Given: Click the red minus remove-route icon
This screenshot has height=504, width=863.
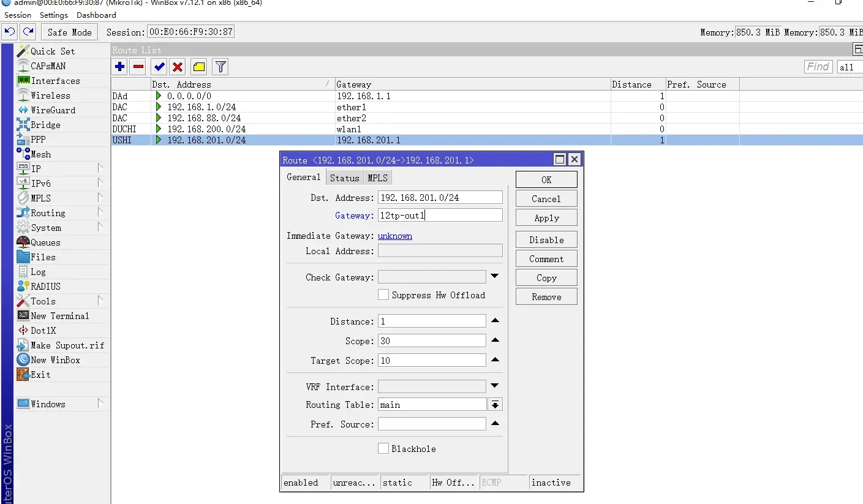Looking at the screenshot, I should [138, 67].
